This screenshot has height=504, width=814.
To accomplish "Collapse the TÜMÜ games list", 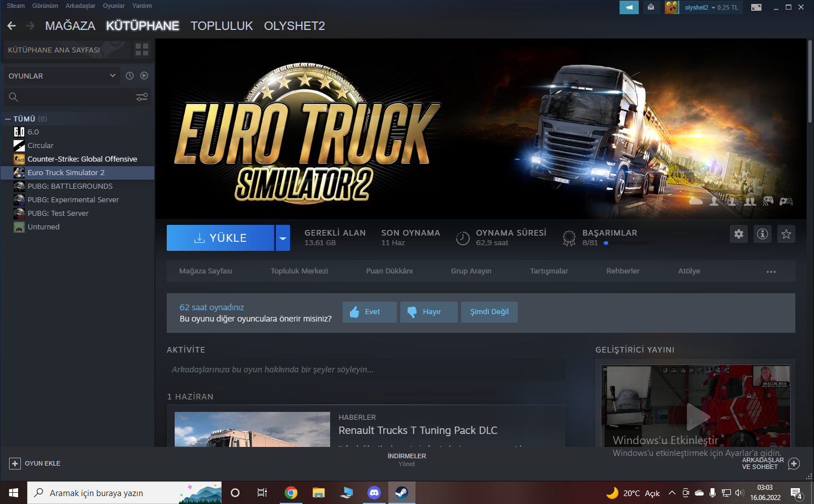I will coord(8,119).
